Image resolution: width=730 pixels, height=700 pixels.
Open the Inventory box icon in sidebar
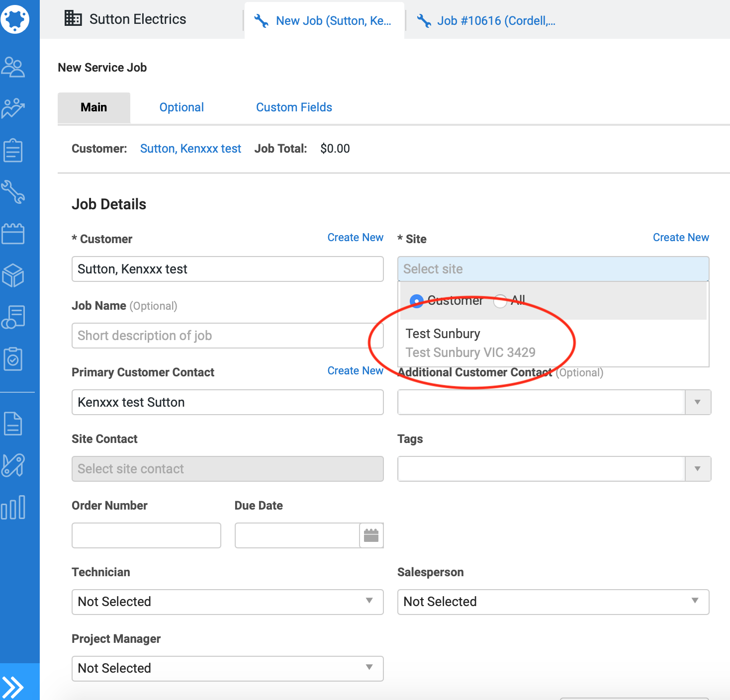click(x=13, y=275)
